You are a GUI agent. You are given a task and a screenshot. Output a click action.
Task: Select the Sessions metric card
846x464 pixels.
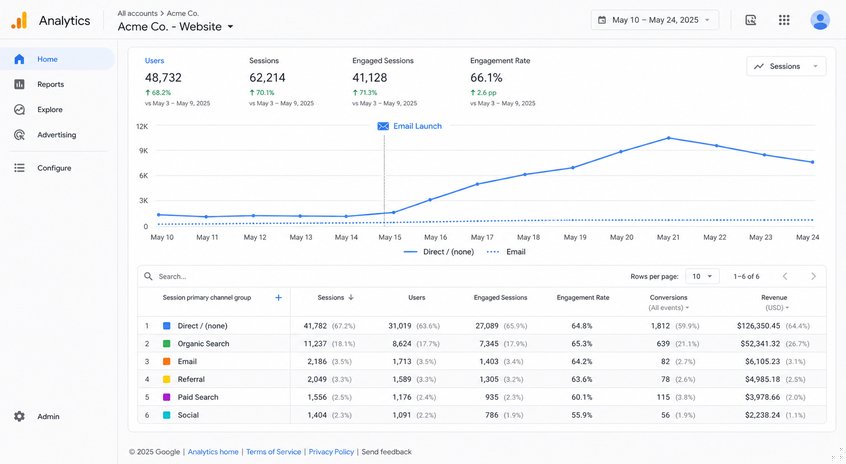281,81
